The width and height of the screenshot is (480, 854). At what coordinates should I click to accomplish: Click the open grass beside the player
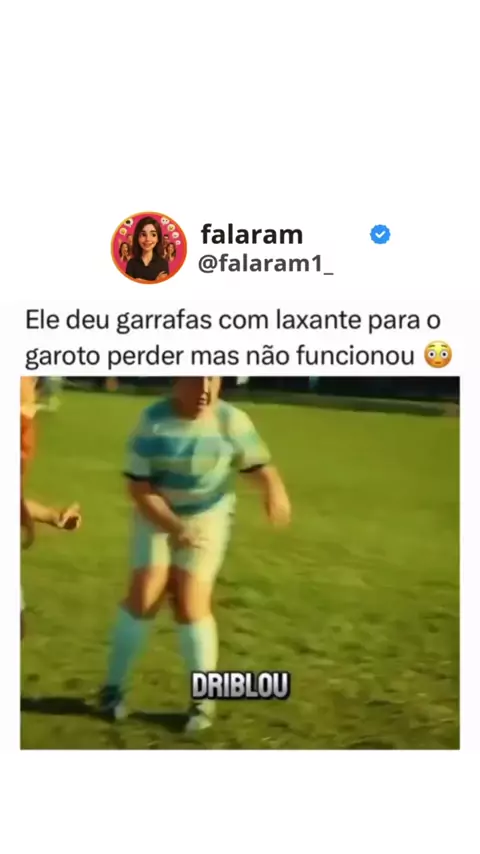(x=370, y=545)
